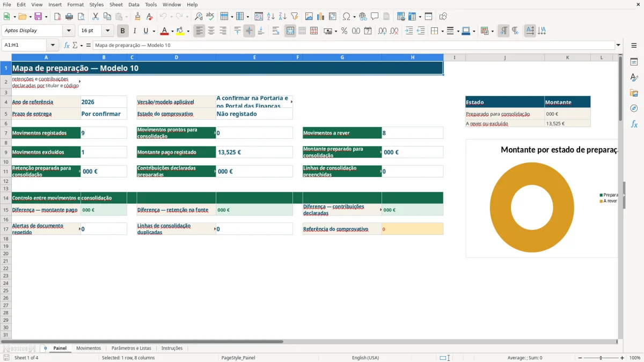Expand the formula bar
Viewport: 644px width, 362px height.
618,45
